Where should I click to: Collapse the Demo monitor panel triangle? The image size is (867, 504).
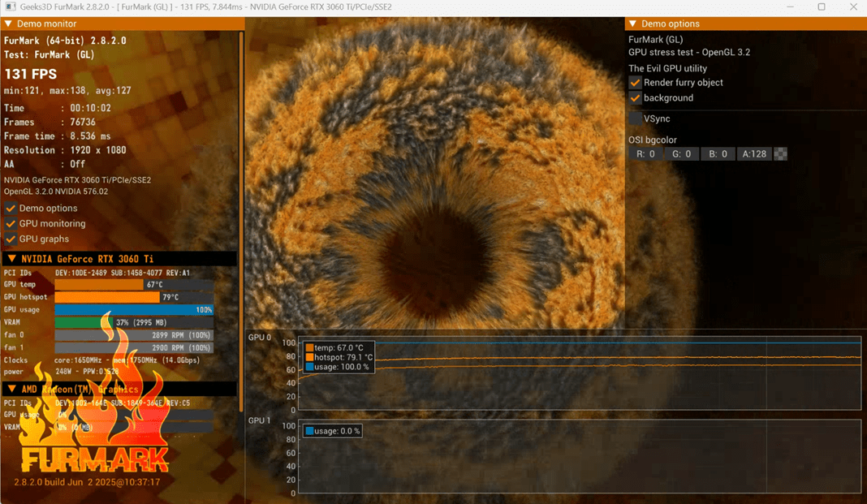[x=8, y=24]
